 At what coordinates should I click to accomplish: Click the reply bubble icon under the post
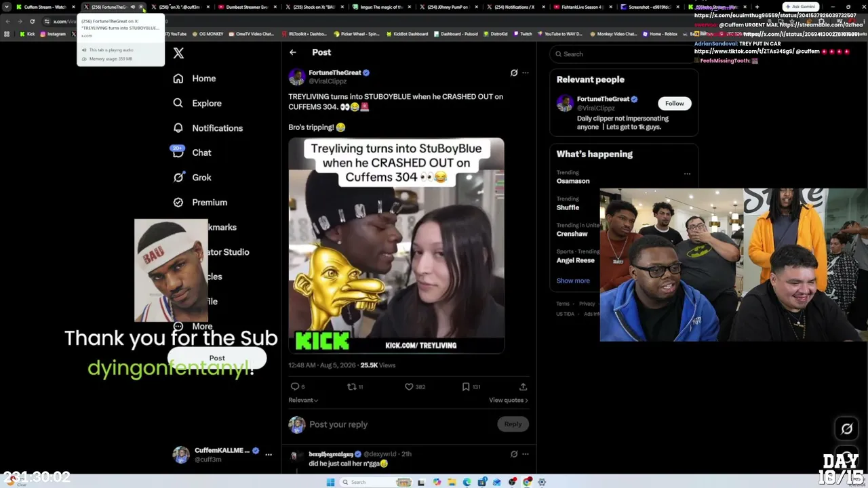tap(295, 386)
